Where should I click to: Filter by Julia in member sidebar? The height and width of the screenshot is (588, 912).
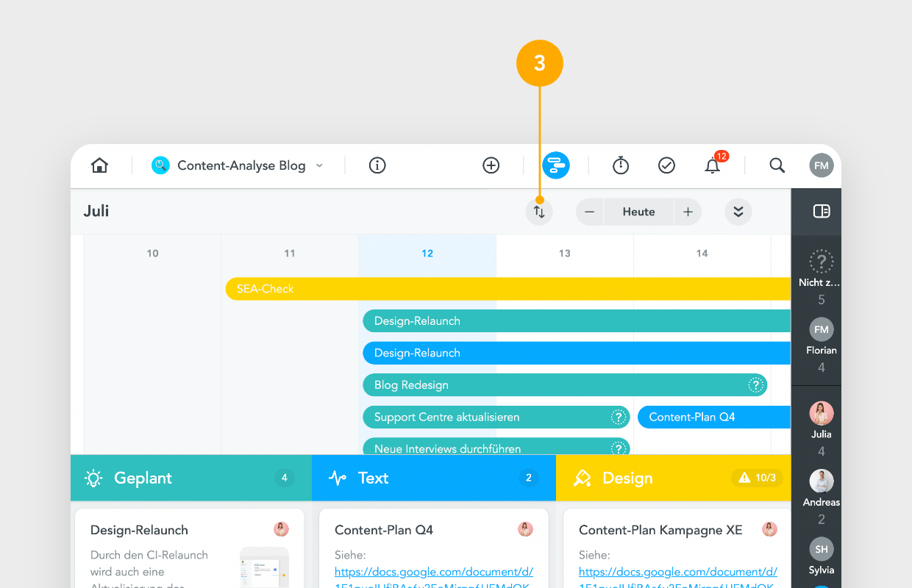pos(822,421)
